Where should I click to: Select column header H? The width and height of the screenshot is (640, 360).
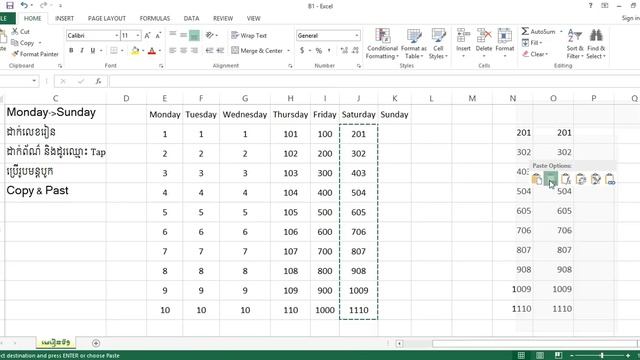click(290, 98)
